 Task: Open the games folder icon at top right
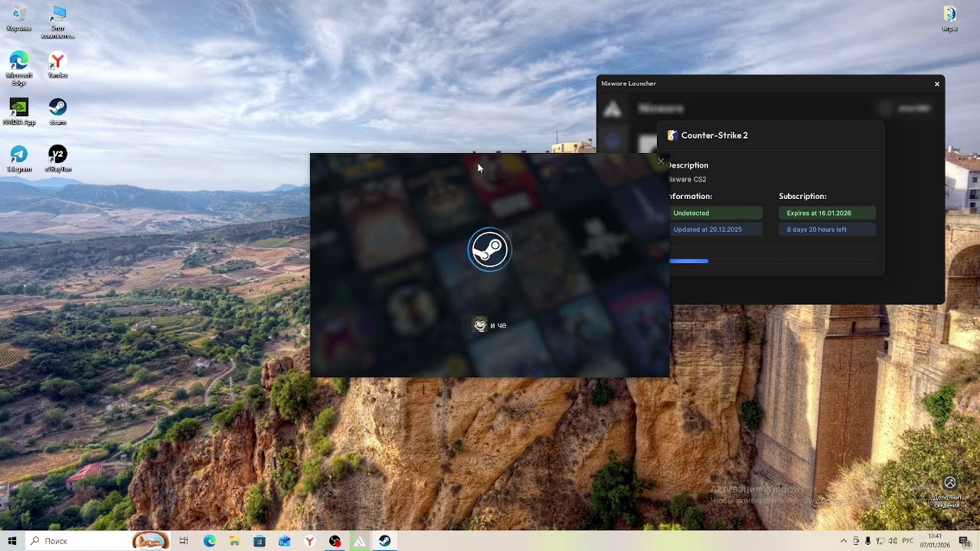(x=949, y=18)
